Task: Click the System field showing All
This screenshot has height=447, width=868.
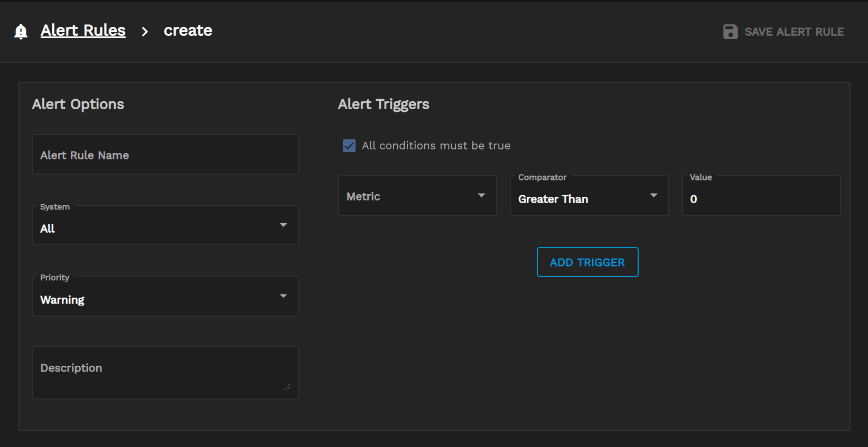Action: pyautogui.click(x=48, y=229)
